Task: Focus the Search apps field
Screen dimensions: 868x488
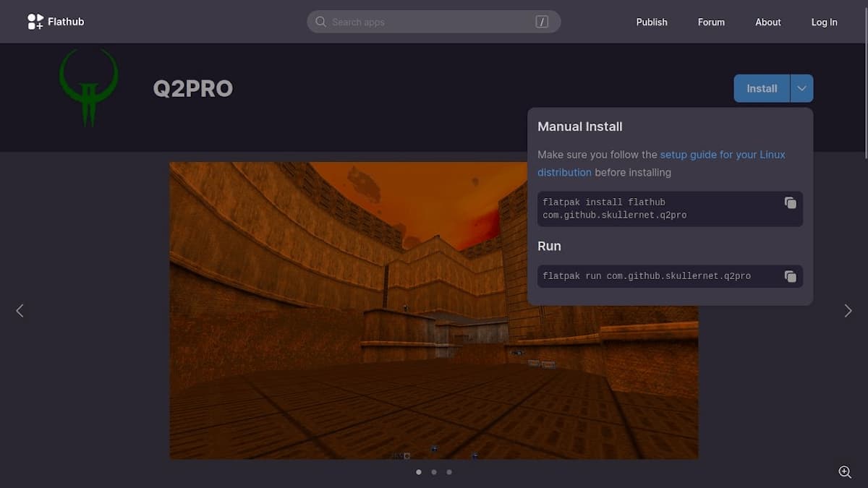Action: pyautogui.click(x=433, y=22)
